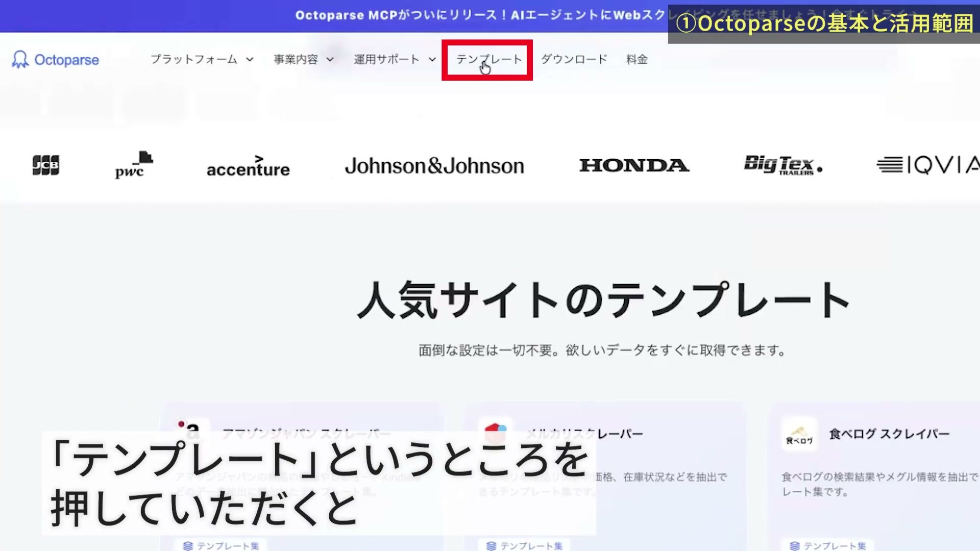Open the 運用サポート menu label

[386, 60]
